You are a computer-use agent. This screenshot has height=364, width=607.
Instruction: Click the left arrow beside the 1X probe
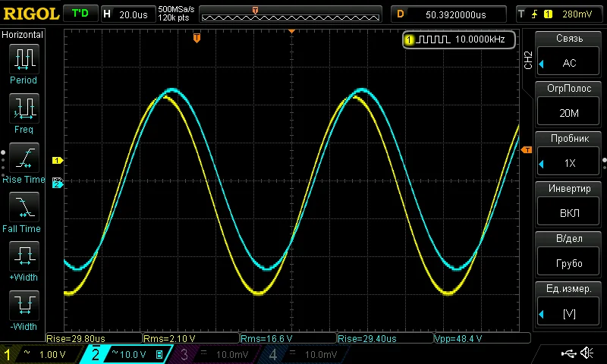coord(542,164)
